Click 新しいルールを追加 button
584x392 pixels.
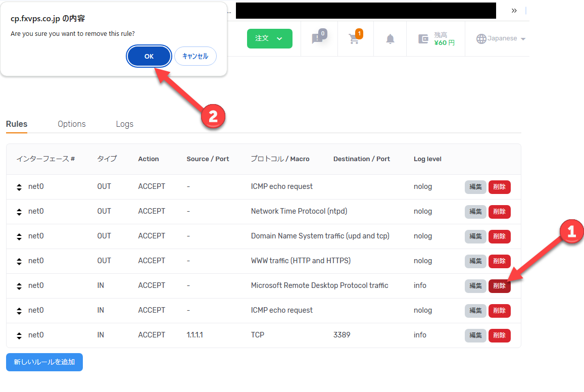pos(44,362)
